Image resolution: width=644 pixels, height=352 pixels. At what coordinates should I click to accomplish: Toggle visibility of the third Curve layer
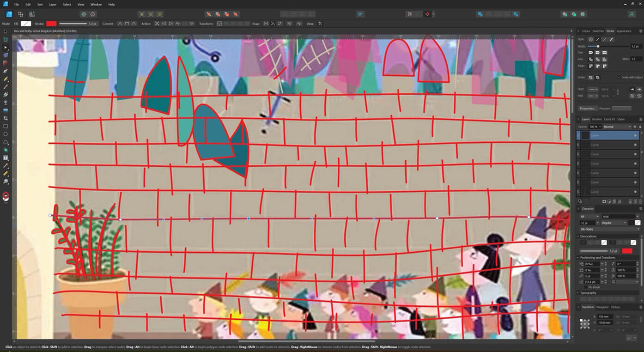[x=635, y=154]
